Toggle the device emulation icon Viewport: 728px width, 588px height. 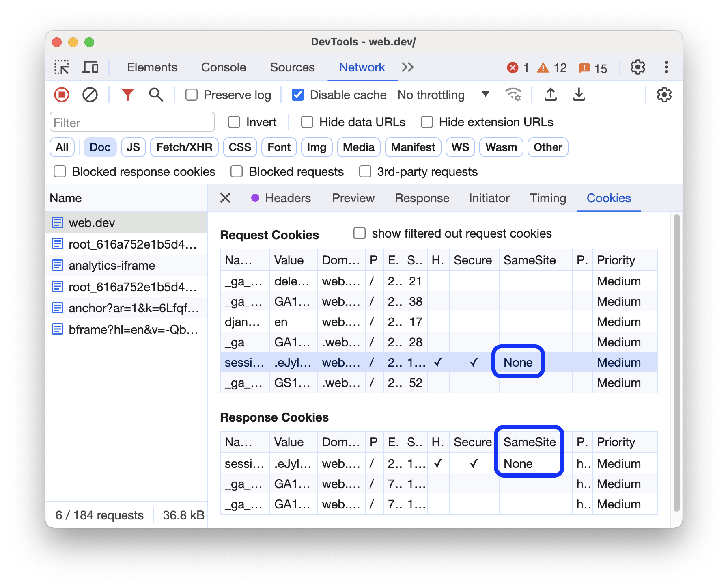tap(90, 67)
